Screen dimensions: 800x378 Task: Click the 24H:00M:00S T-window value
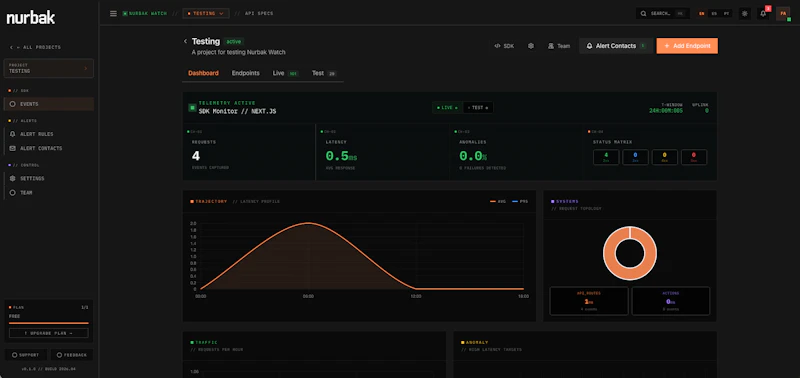pos(666,111)
